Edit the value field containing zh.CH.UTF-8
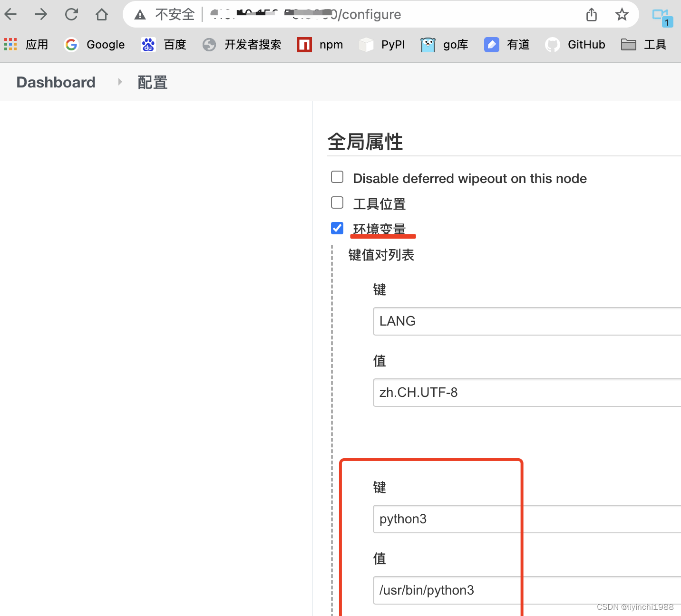This screenshot has width=681, height=616. (x=527, y=393)
